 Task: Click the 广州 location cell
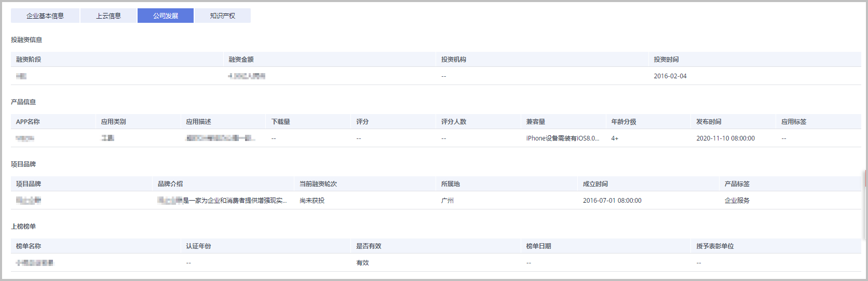pyautogui.click(x=447, y=201)
